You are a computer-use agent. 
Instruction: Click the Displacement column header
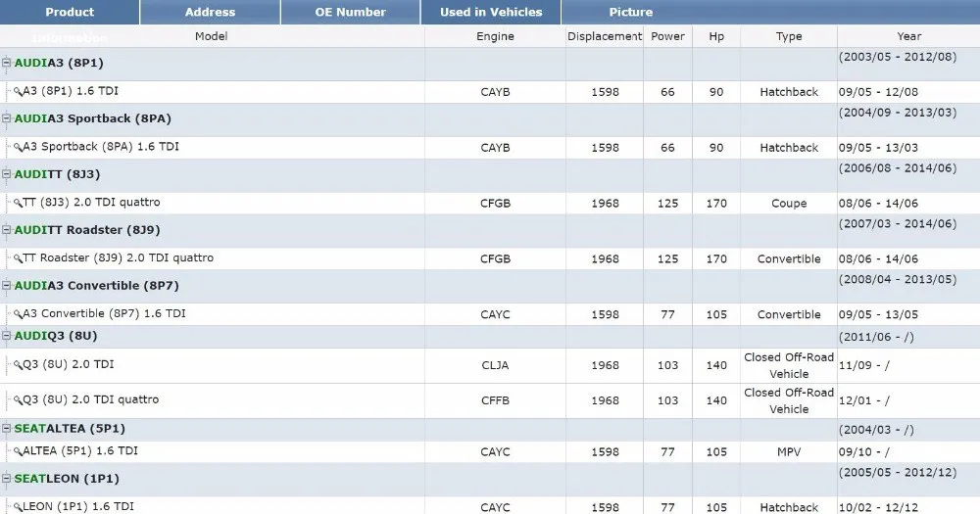coord(605,36)
